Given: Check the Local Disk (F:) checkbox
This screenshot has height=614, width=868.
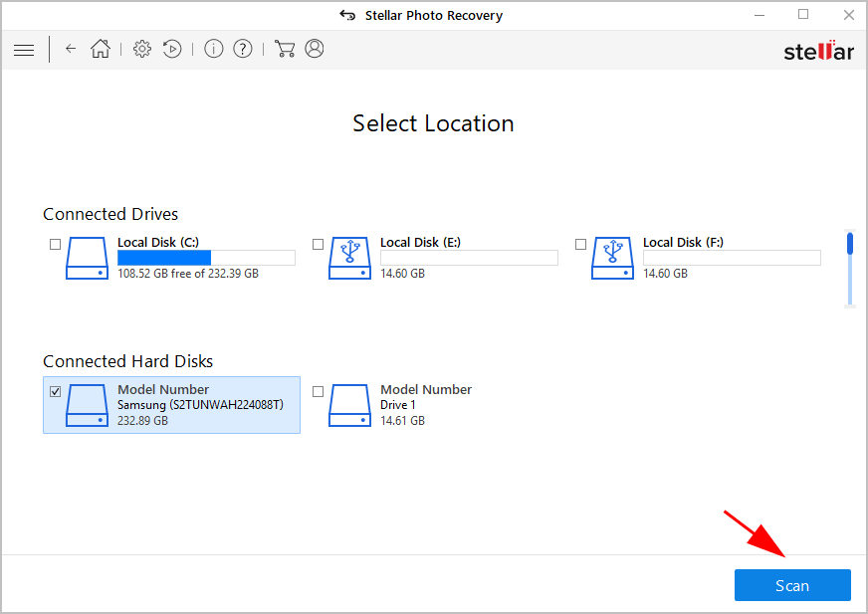Looking at the screenshot, I should click(x=580, y=244).
